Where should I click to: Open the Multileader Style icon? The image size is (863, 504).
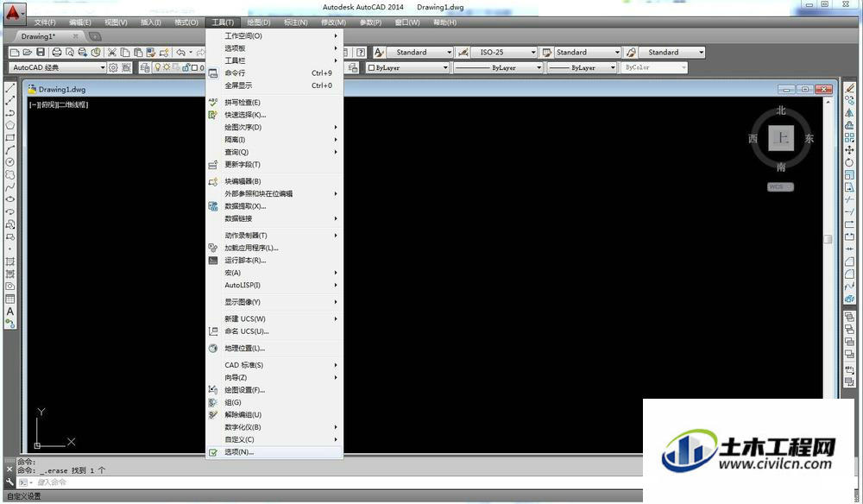tap(632, 53)
